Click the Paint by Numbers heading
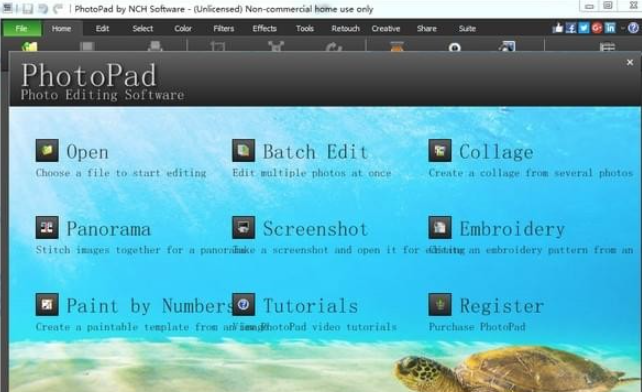 tap(150, 306)
